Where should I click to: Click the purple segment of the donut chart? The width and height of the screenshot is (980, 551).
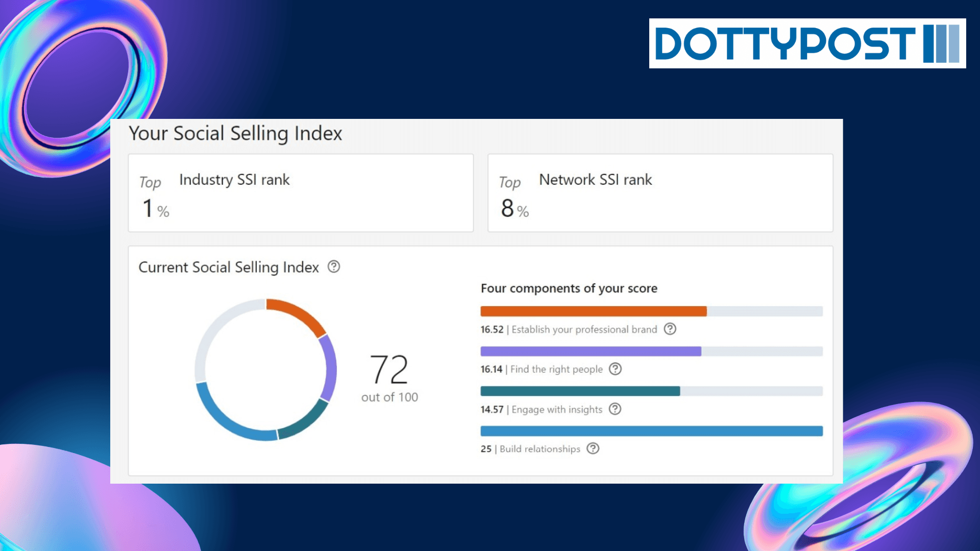point(330,367)
